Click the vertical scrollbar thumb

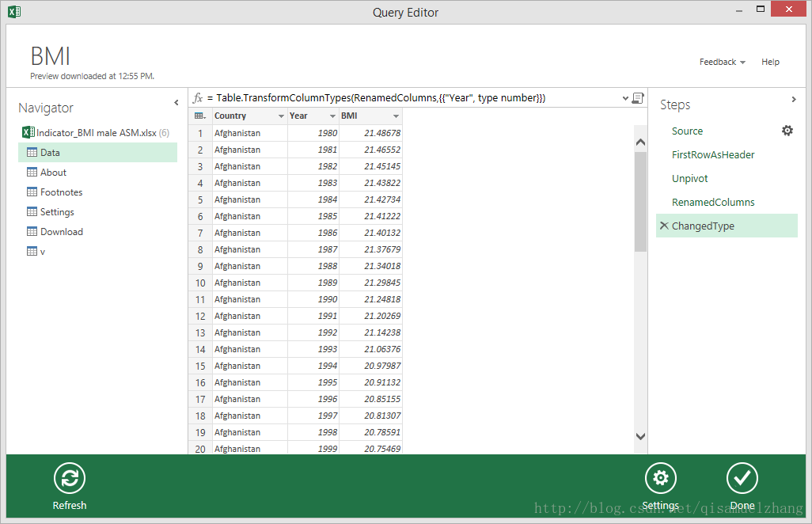(640, 201)
